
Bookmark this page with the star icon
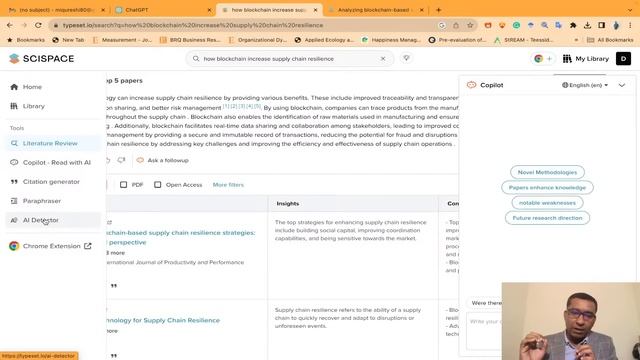(x=470, y=25)
